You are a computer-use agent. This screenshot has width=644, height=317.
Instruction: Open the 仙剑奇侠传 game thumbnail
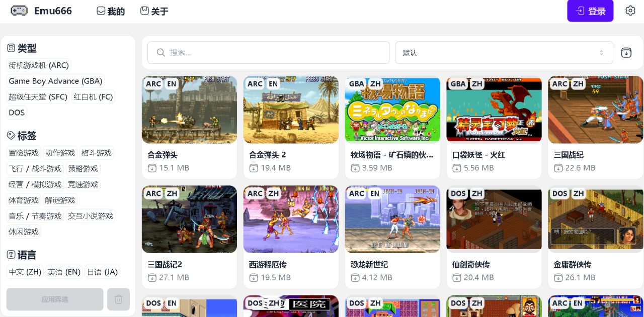(494, 219)
